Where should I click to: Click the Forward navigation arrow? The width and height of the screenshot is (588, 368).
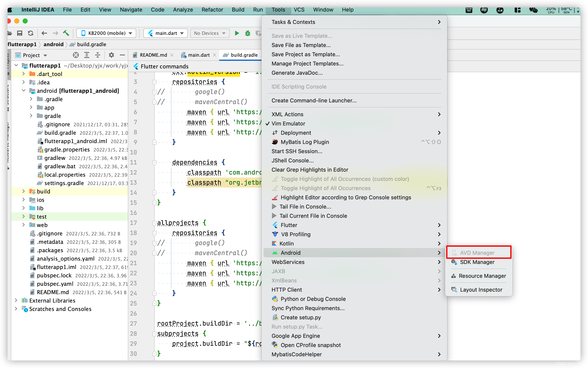[55, 33]
